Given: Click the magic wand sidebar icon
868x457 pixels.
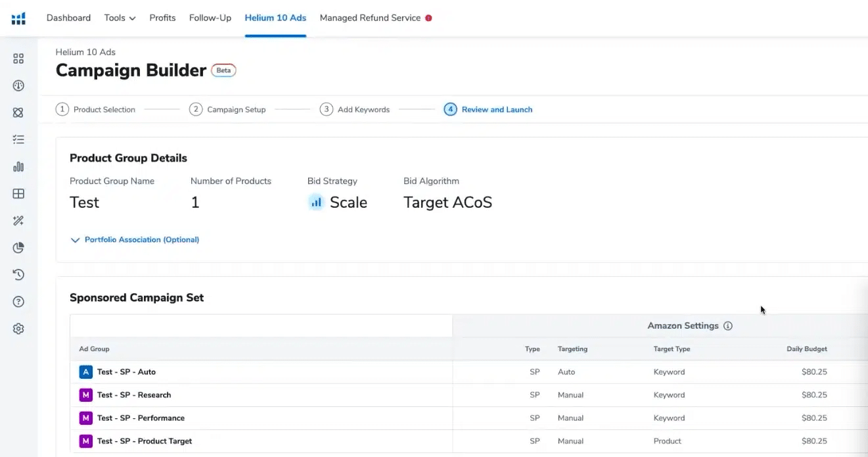Looking at the screenshot, I should click(x=18, y=221).
